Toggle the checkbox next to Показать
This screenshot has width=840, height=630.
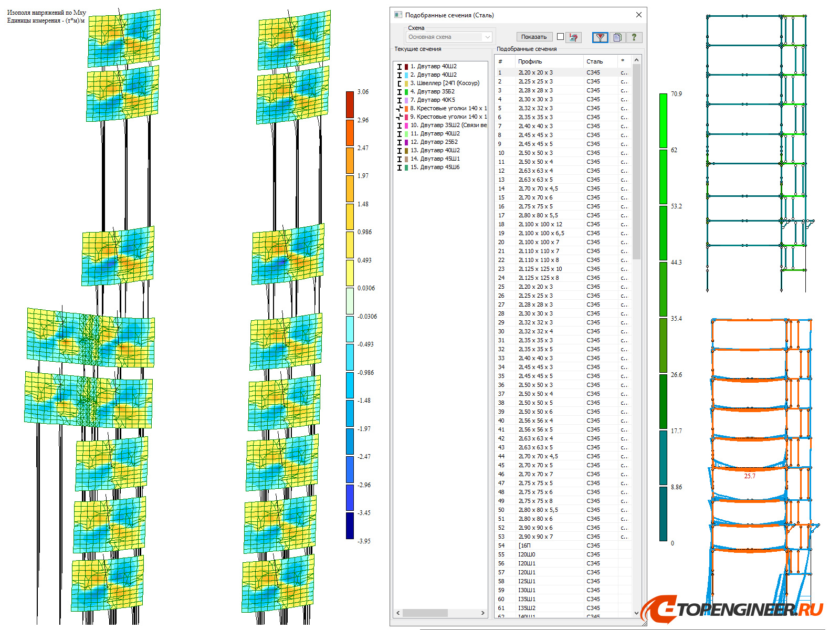click(560, 37)
